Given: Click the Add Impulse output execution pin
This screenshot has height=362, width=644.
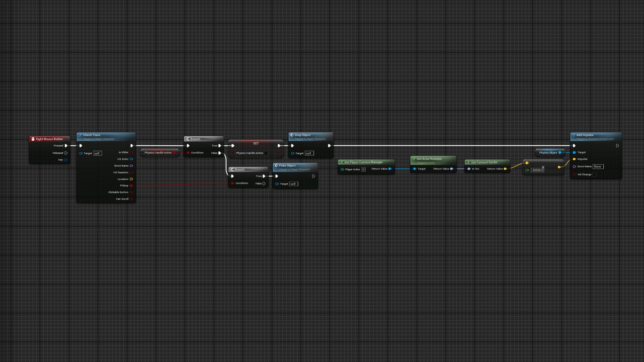Looking at the screenshot, I should point(617,146).
